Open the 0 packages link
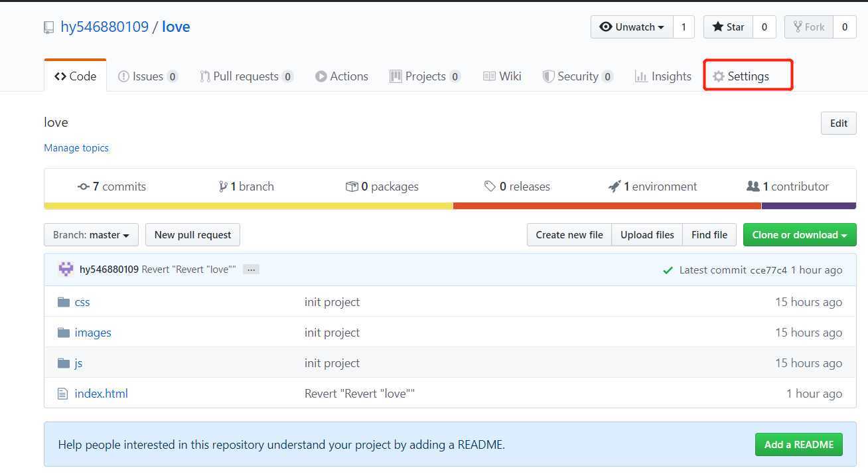The image size is (868, 476). [382, 187]
